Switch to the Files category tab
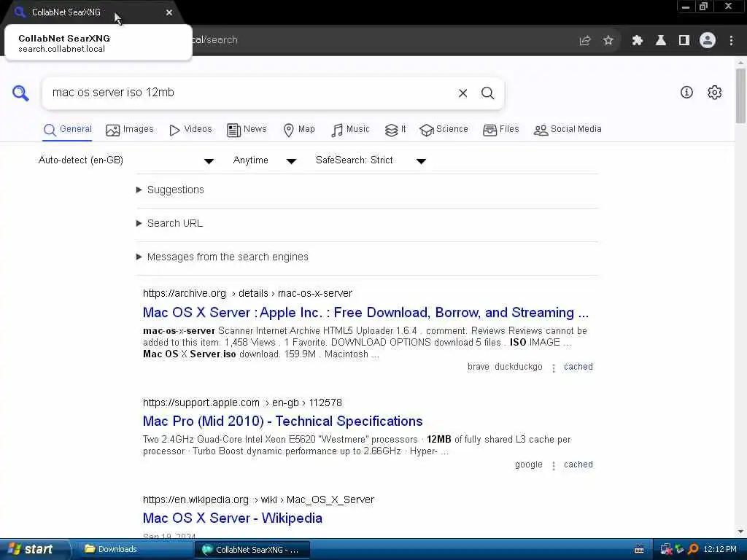 coord(500,130)
